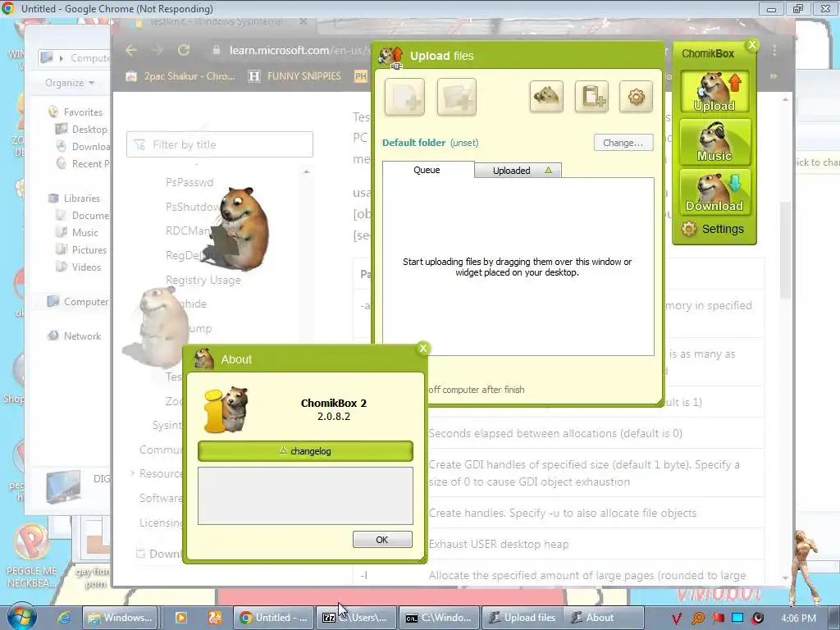This screenshot has height=630, width=840.
Task: Close the ChomikBox widget with green X
Action: [x=752, y=45]
